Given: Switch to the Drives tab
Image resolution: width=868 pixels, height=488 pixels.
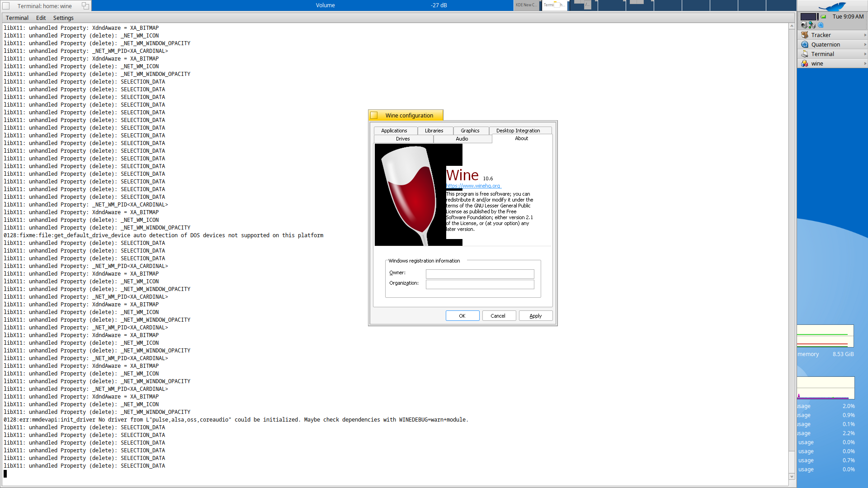Looking at the screenshot, I should pos(403,139).
